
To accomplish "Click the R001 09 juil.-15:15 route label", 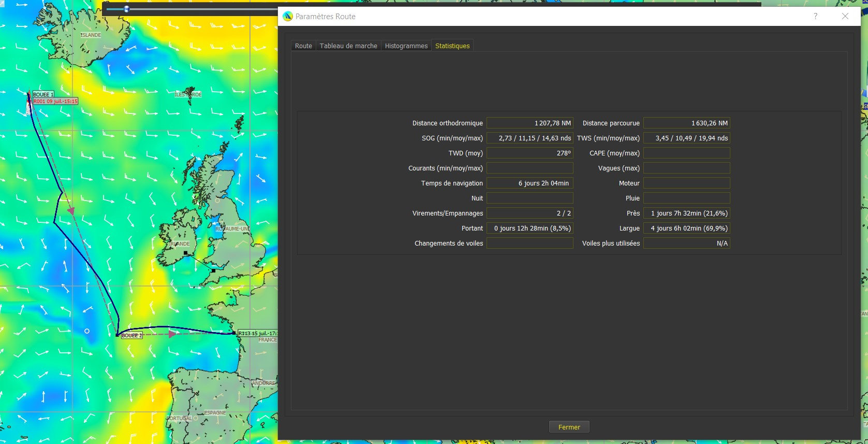I will coord(55,102).
